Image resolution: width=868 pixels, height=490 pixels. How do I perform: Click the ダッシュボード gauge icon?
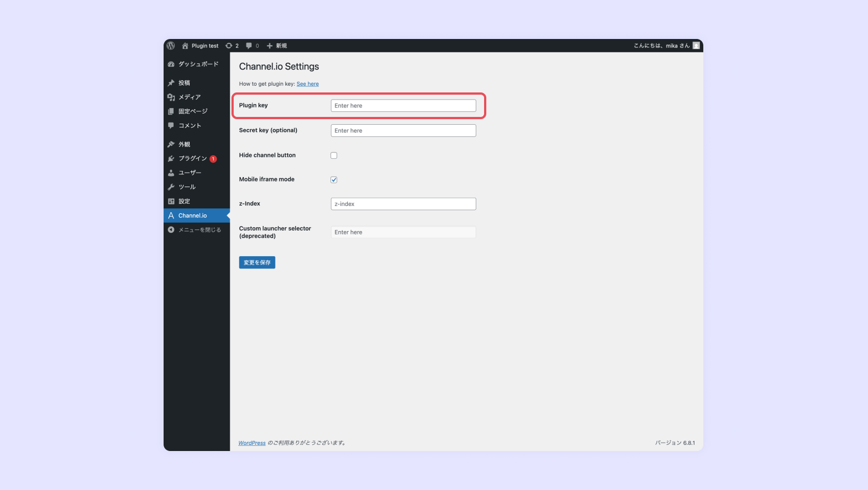pyautogui.click(x=171, y=64)
